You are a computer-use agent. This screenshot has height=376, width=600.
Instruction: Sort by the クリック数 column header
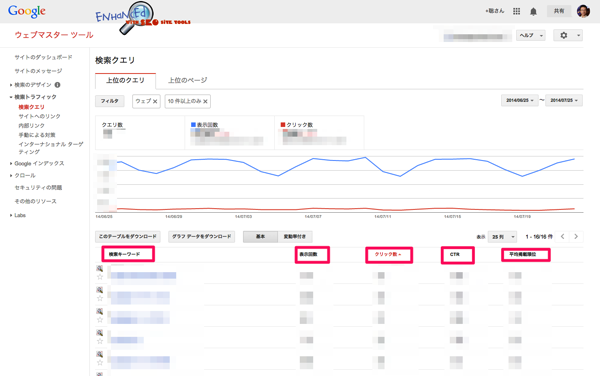[x=388, y=254]
